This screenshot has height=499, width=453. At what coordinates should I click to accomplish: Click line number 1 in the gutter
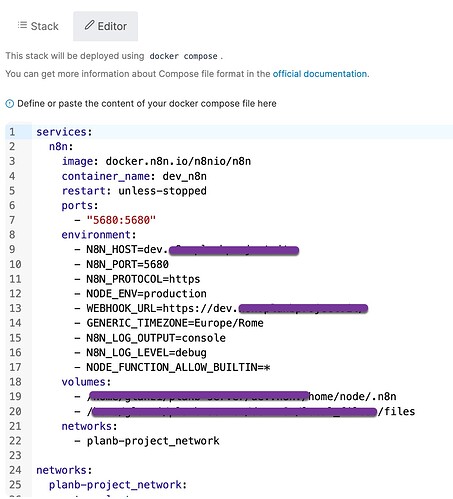12,132
